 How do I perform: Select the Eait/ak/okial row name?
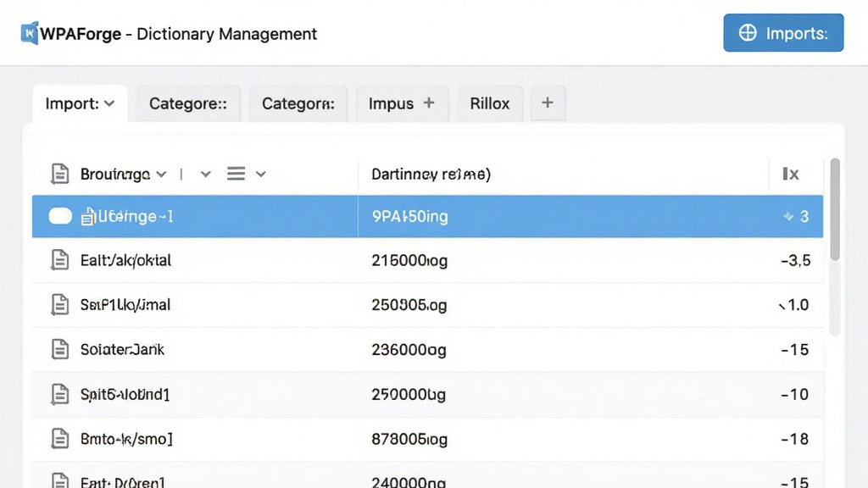coord(125,260)
